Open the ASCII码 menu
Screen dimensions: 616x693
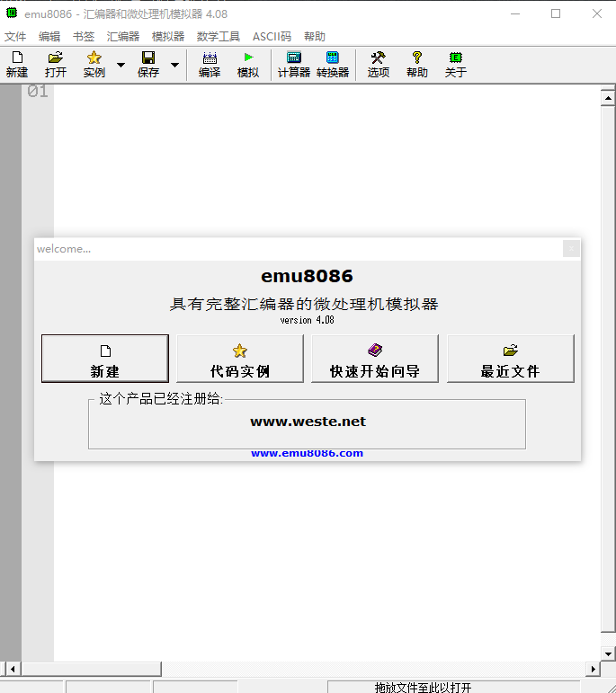(272, 37)
